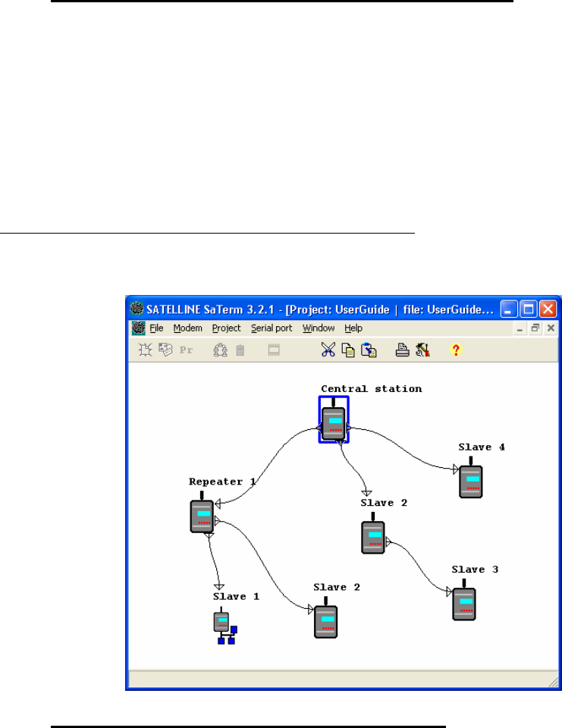
Task: Click the greyed picture toolbar icon
Action: coord(165,349)
